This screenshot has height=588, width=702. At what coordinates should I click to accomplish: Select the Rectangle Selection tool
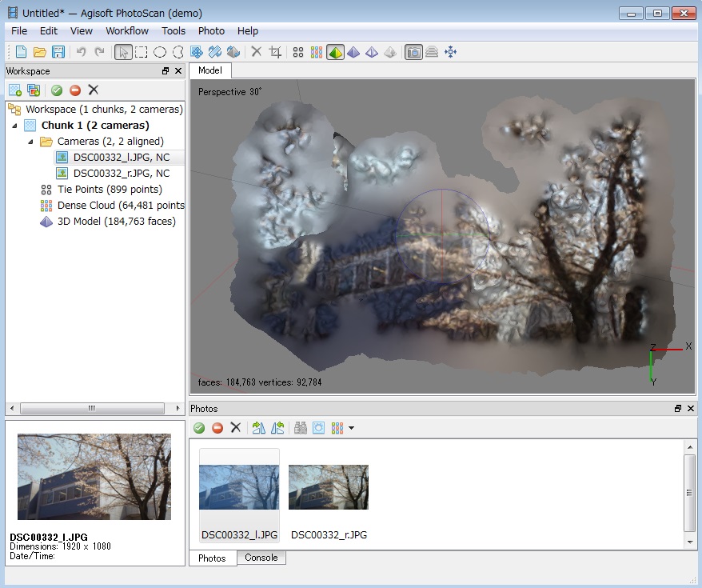[141, 52]
